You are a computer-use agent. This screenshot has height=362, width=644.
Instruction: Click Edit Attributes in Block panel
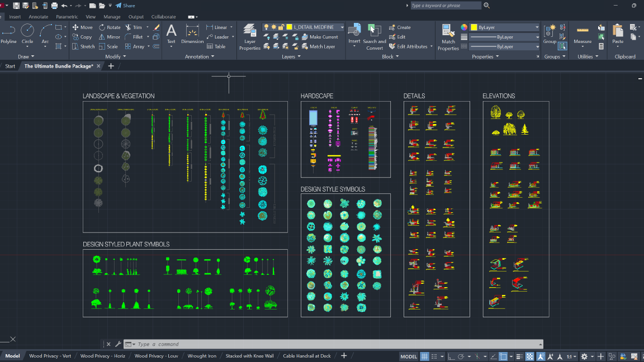coord(409,46)
